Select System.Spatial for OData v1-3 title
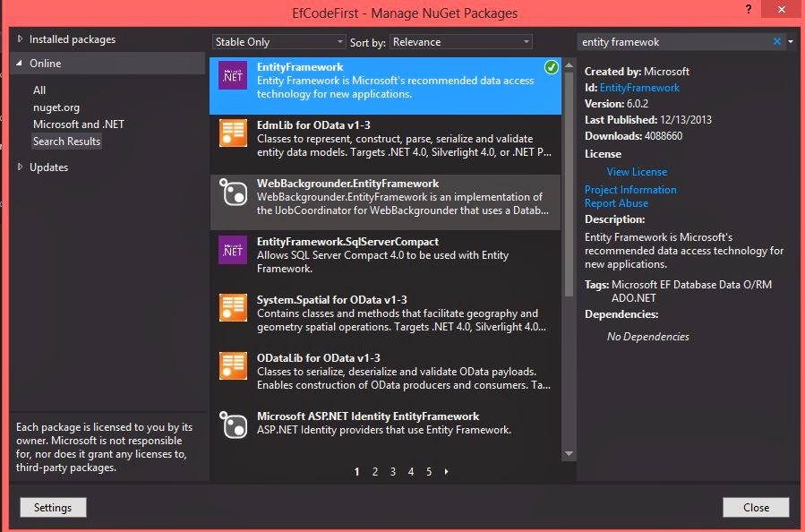This screenshot has width=805, height=532. click(x=331, y=299)
